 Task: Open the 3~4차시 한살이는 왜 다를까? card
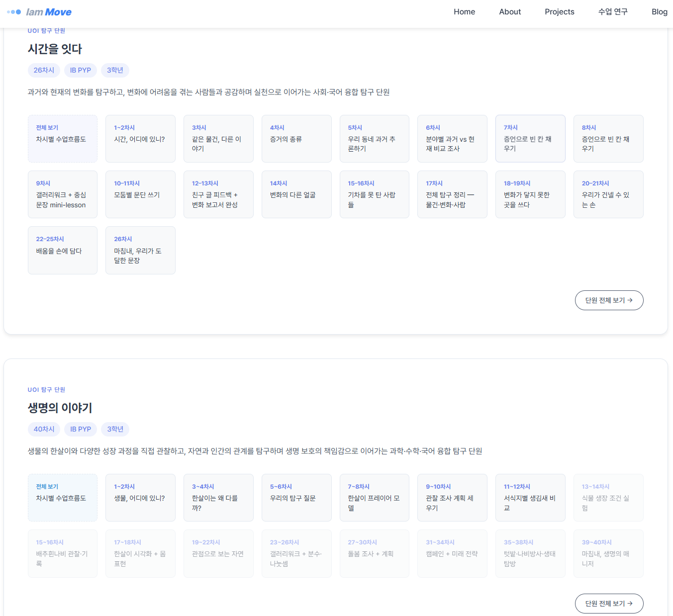218,498
